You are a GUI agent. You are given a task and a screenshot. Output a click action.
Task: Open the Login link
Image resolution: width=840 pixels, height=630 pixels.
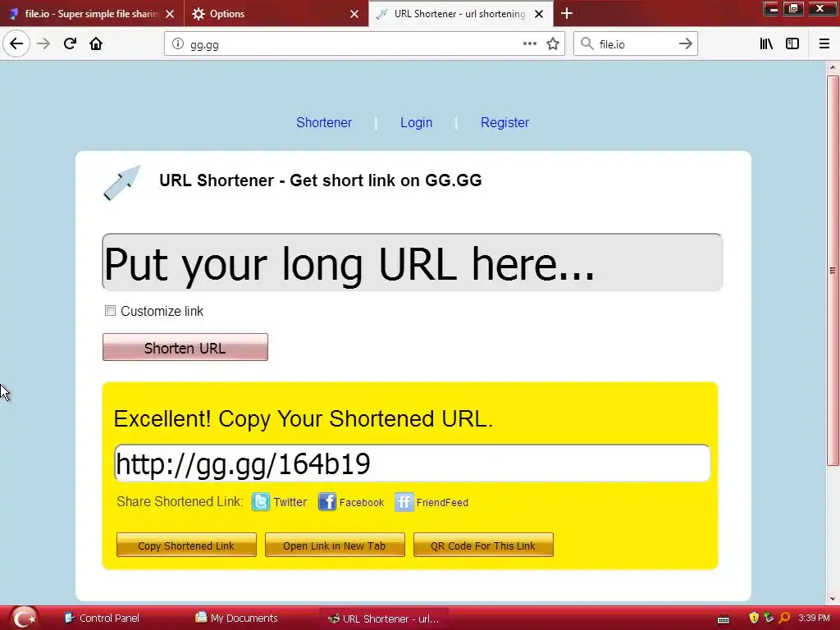coord(416,123)
